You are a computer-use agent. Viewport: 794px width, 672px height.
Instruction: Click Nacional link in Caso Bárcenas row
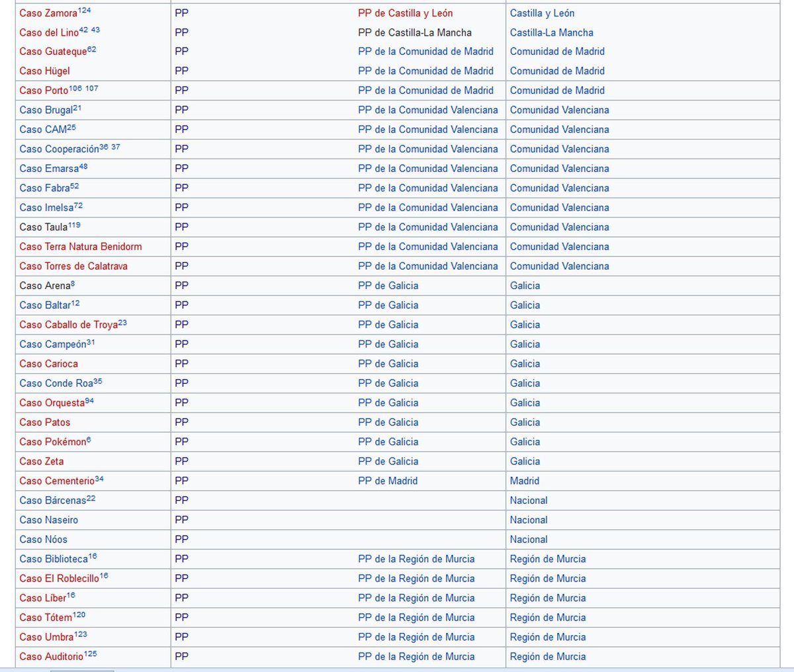click(x=529, y=501)
